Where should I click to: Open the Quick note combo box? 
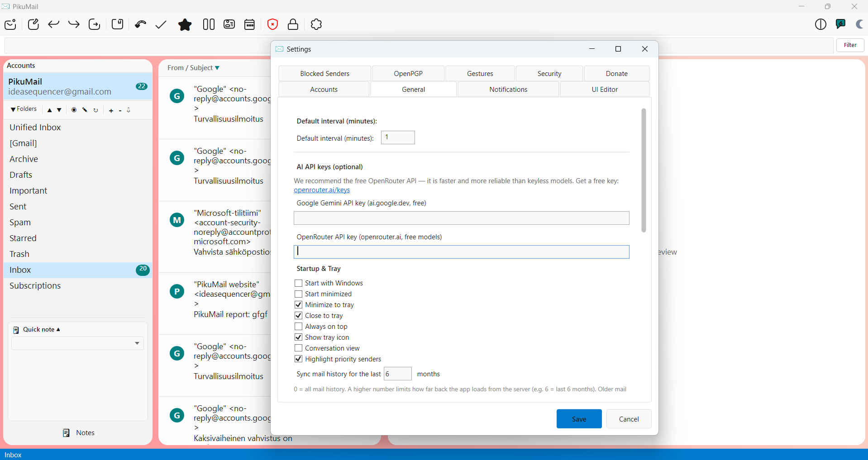tap(77, 343)
